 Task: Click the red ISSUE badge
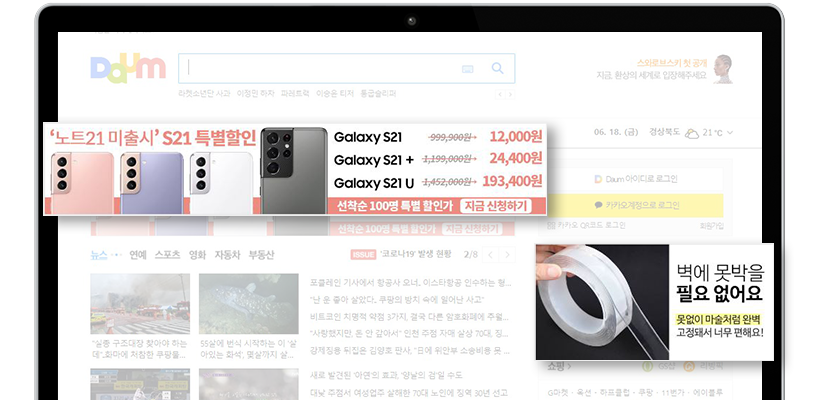point(363,255)
